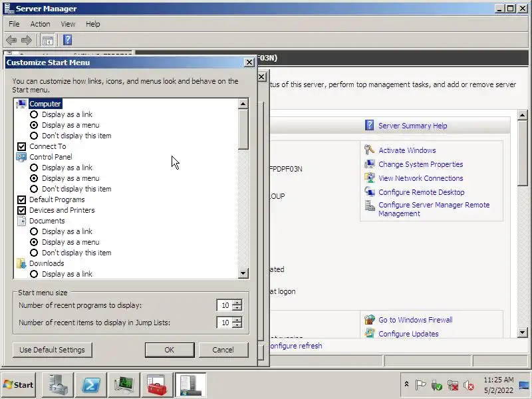This screenshot has height=399, width=532.
Task: Show hidden tray icons arrow
Action: (x=406, y=385)
